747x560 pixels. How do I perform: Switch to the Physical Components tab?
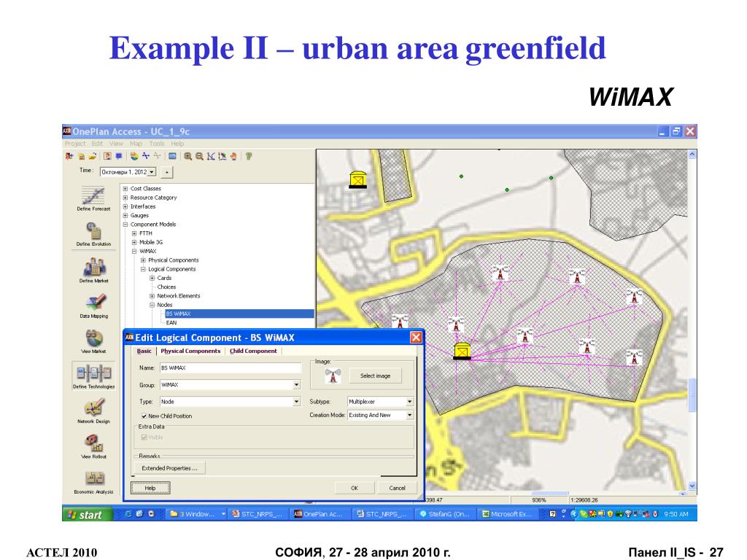tap(190, 351)
